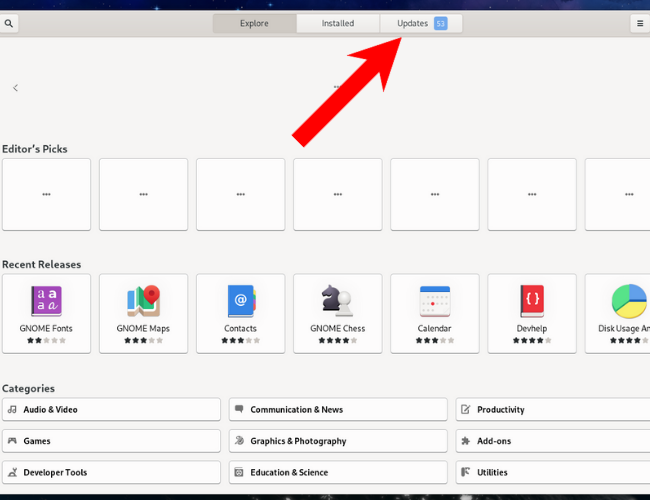Click the first Editor's Picks placeholder tile

point(46,194)
